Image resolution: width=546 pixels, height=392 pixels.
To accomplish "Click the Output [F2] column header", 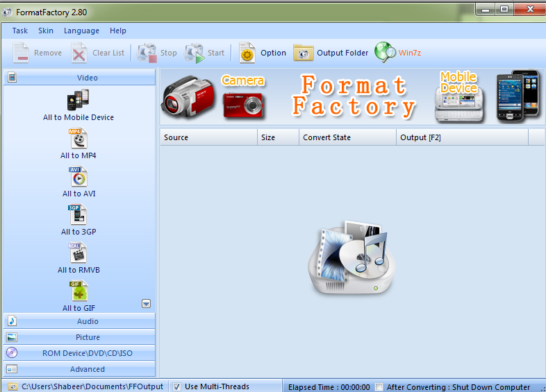I will [x=462, y=137].
